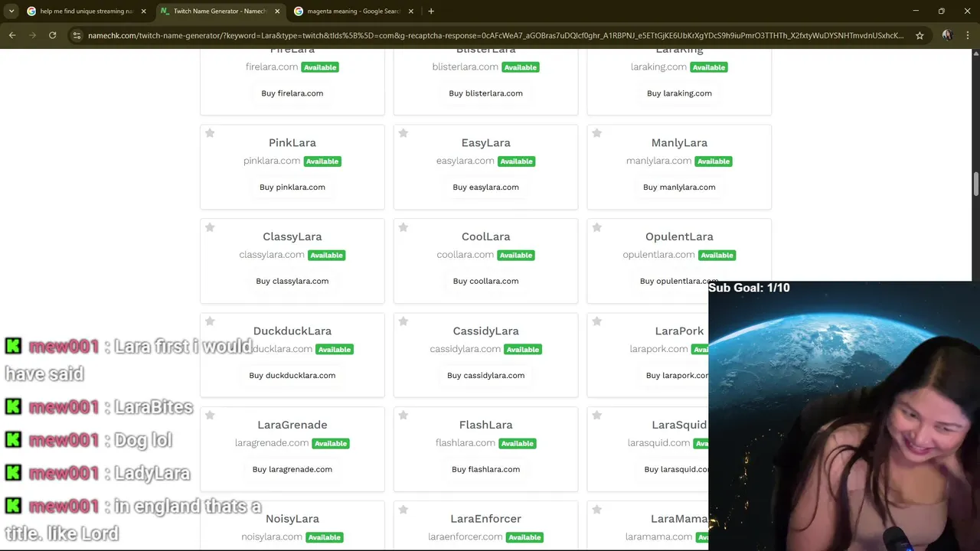Click Buy flashlara.com button
980x551 pixels.
485,470
